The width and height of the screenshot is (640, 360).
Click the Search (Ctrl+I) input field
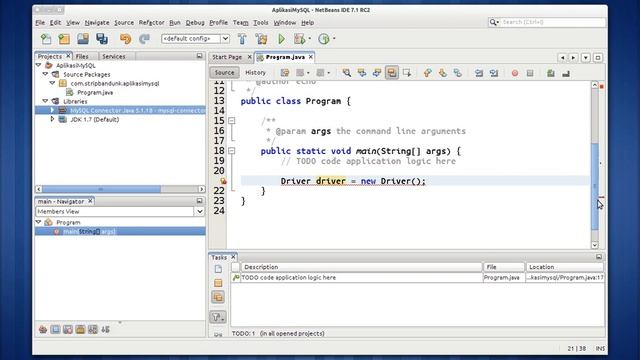coord(552,22)
